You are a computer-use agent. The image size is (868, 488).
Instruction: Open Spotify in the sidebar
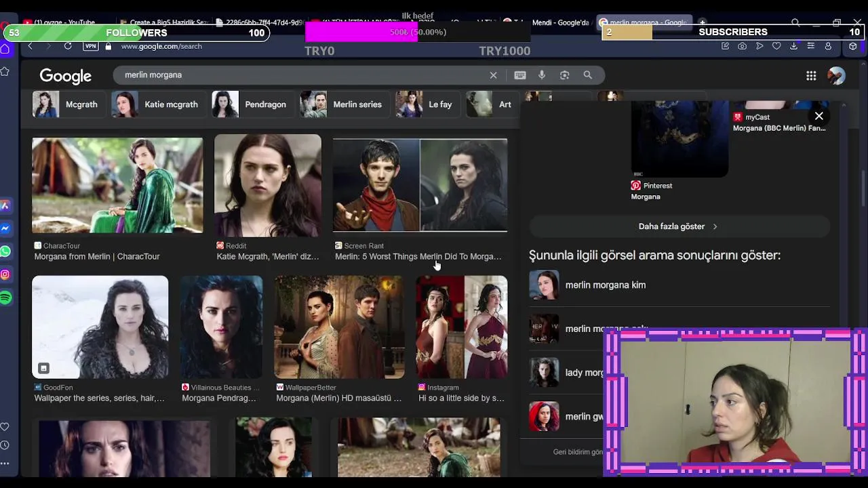point(5,298)
